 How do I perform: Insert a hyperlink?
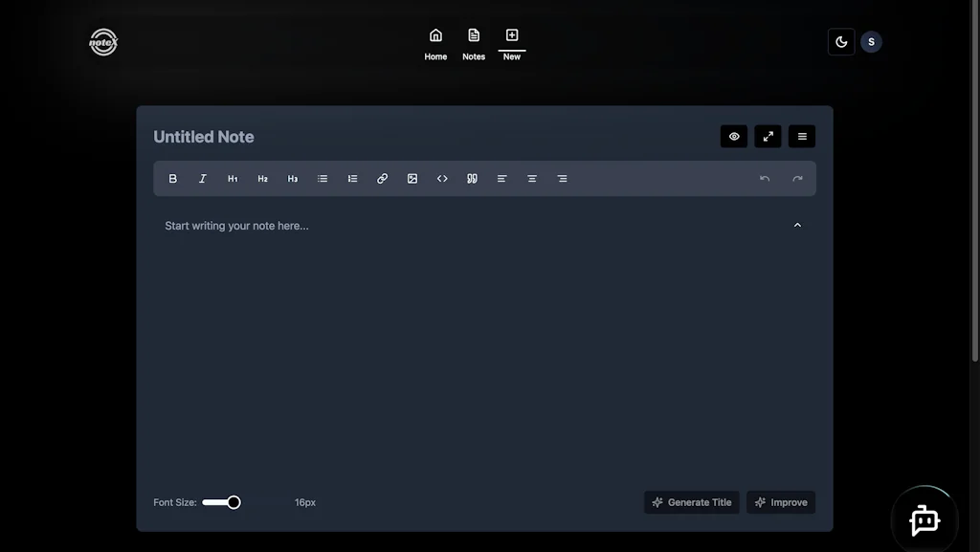[x=382, y=178]
